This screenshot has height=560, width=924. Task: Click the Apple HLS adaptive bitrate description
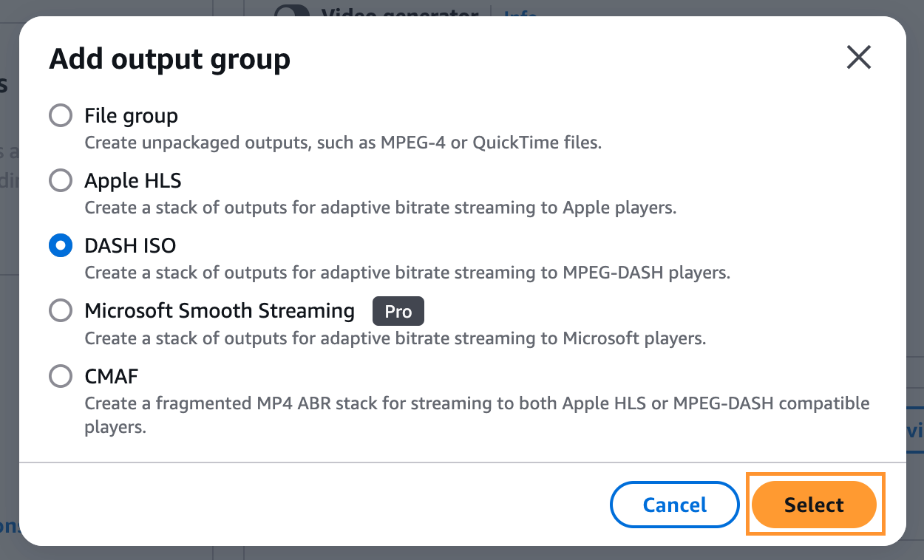(x=379, y=208)
